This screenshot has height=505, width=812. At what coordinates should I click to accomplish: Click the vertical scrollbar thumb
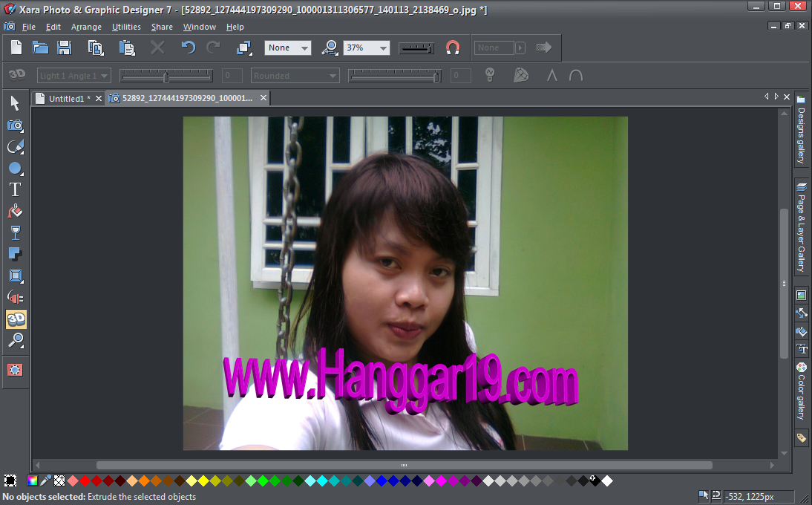coord(784,283)
